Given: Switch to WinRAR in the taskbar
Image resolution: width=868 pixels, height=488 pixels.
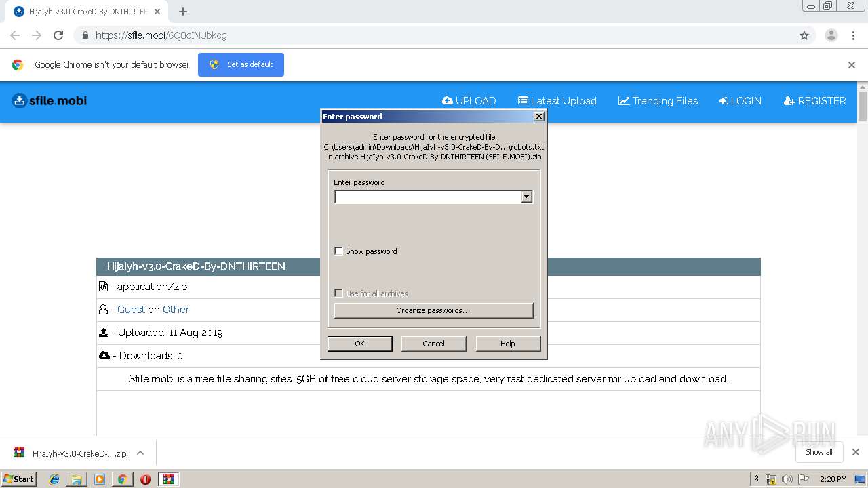Looking at the screenshot, I should [x=169, y=479].
